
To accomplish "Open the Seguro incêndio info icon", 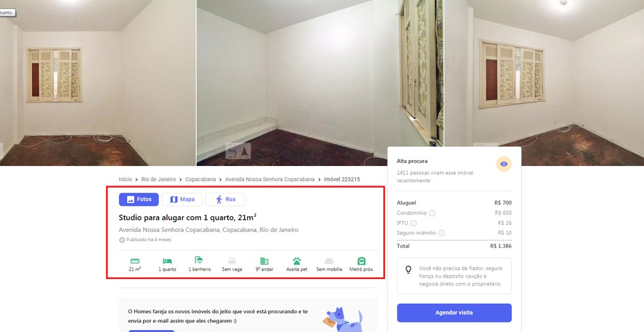I will [441, 233].
